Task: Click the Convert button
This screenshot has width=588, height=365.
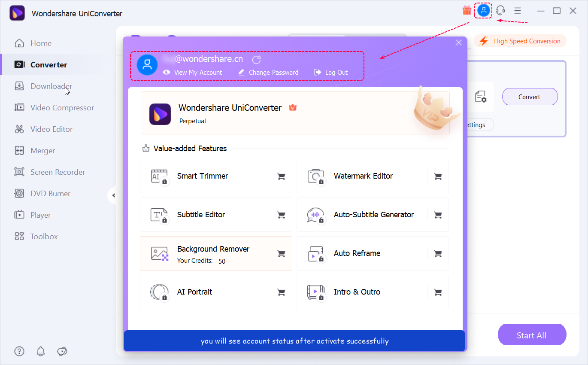Action: pyautogui.click(x=530, y=97)
